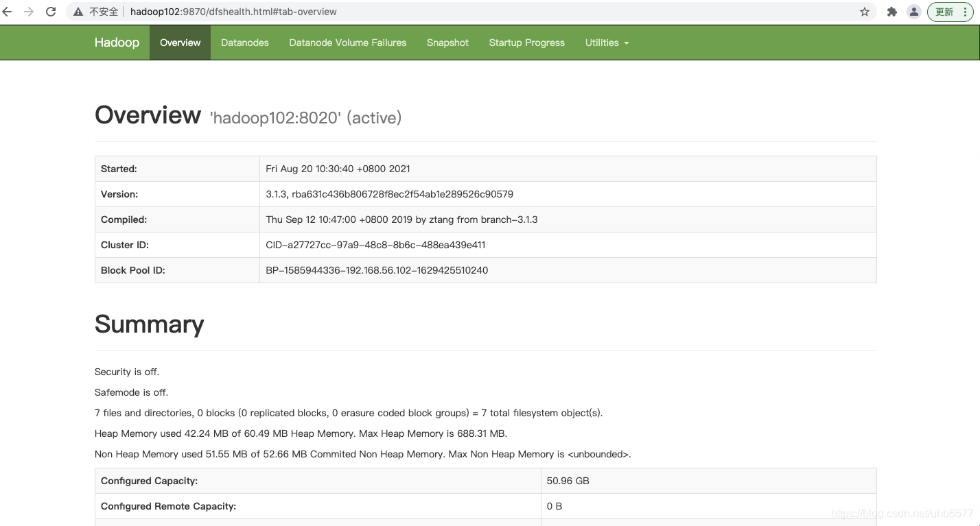Expand the Utilities dropdown menu
Screen dimensions: 980x526
point(607,43)
